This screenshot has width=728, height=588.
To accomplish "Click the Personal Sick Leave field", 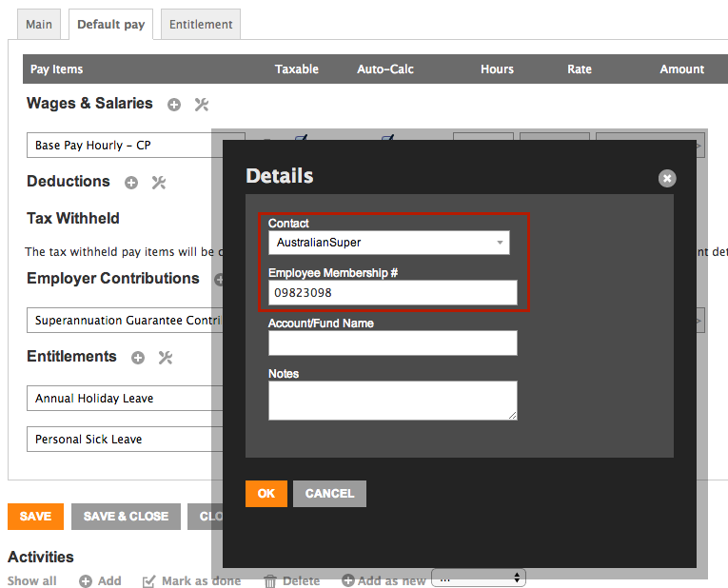I will (125, 439).
